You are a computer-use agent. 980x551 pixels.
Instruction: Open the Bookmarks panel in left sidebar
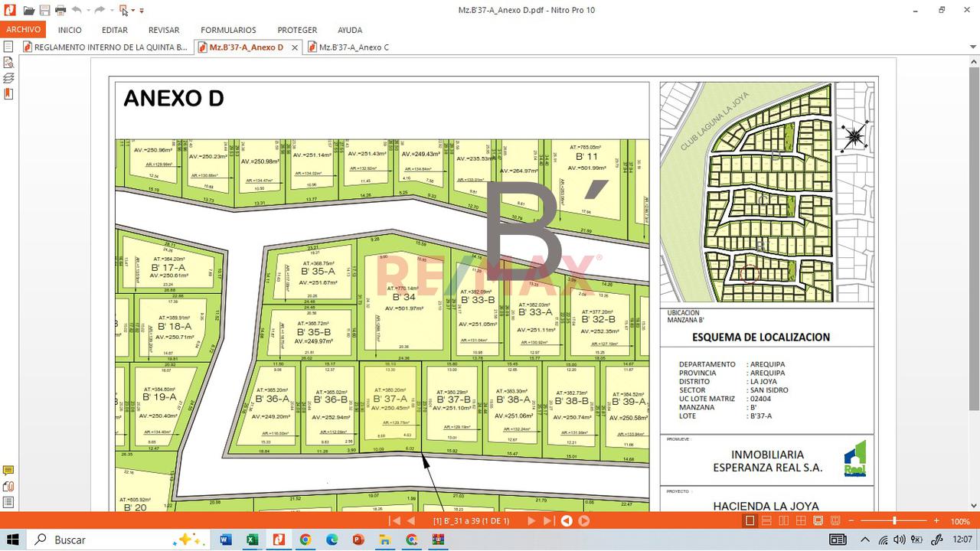[8, 94]
